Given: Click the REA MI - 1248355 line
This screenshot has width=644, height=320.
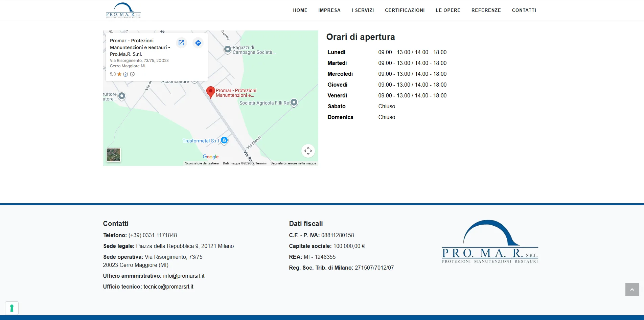Looking at the screenshot, I should tap(312, 257).
